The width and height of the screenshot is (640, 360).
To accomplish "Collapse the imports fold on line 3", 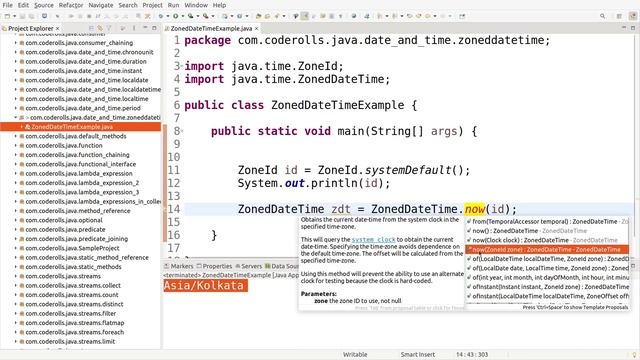I will 182,65.
